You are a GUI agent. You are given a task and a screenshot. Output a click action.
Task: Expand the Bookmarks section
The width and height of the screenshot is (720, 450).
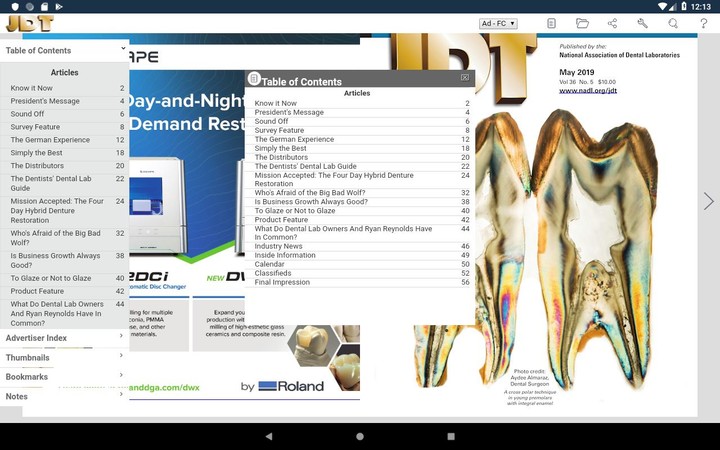coord(64,377)
